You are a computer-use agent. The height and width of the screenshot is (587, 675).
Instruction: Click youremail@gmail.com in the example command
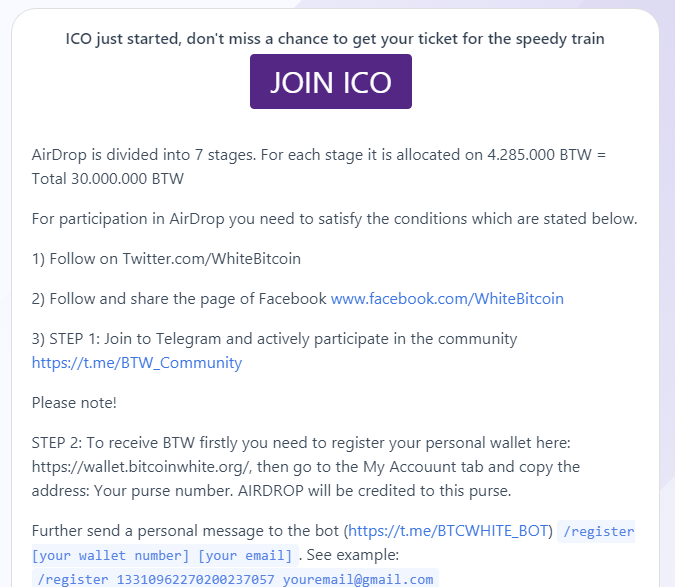[x=358, y=579]
